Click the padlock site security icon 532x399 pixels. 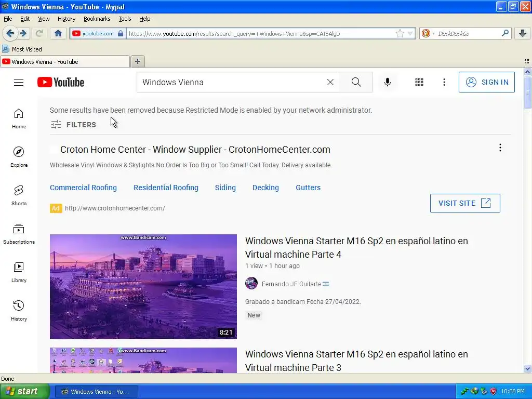click(121, 33)
